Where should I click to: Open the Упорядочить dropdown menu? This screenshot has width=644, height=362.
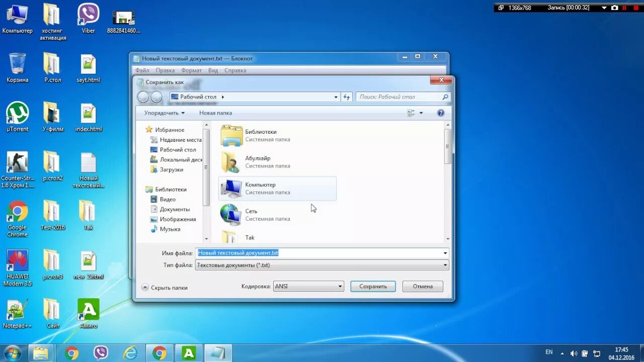(x=164, y=113)
